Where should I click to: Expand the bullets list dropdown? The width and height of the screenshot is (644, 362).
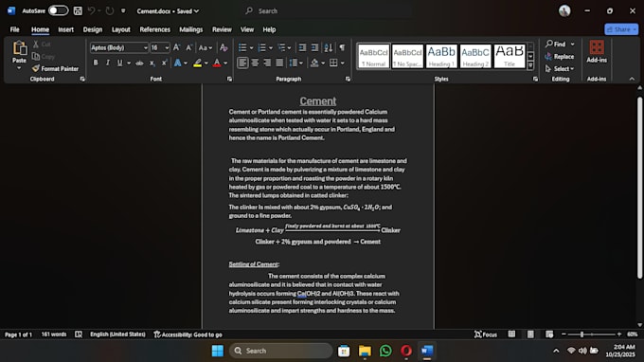click(251, 47)
